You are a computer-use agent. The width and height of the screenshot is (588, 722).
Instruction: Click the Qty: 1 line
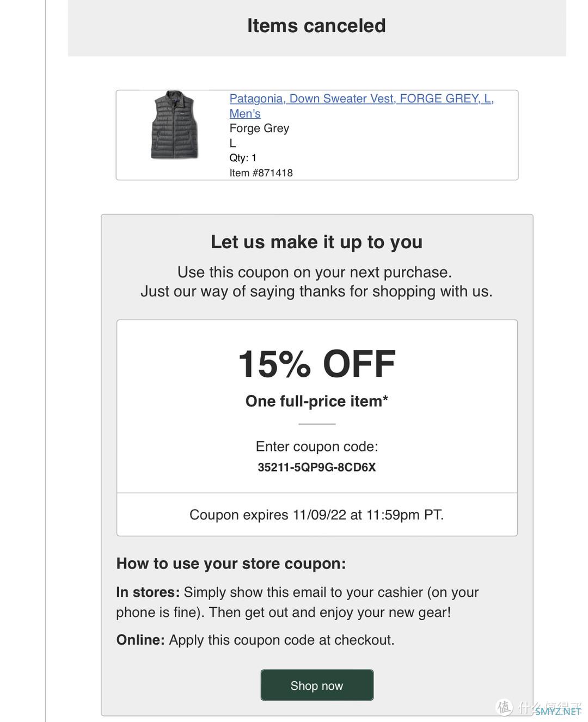(243, 158)
